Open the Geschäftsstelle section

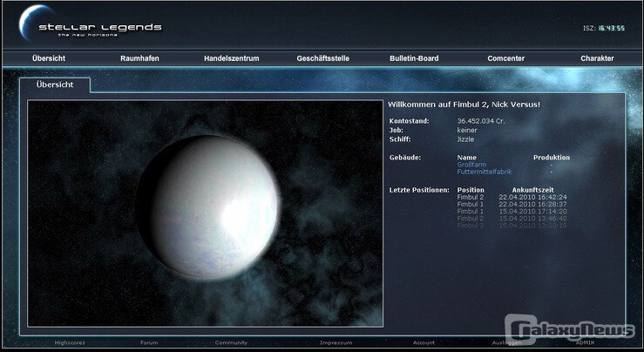tap(322, 58)
